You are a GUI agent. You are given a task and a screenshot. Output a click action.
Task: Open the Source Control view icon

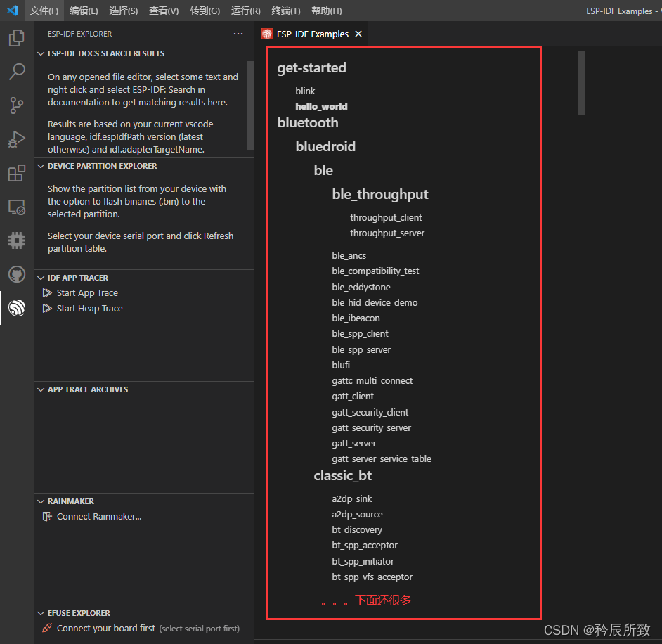point(17,105)
